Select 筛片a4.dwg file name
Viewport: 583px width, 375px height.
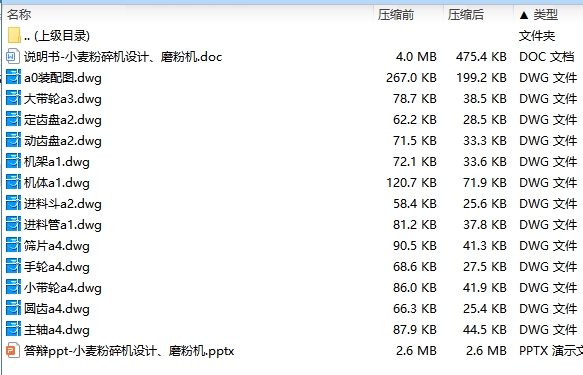pos(57,246)
